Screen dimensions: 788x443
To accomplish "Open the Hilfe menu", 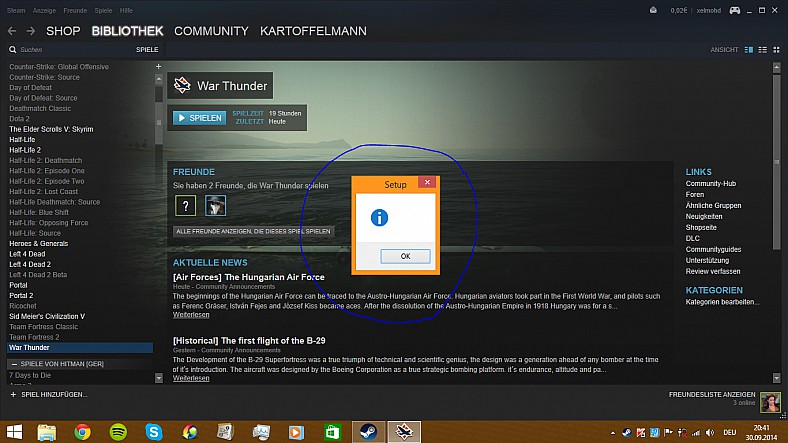I will 126,11.
